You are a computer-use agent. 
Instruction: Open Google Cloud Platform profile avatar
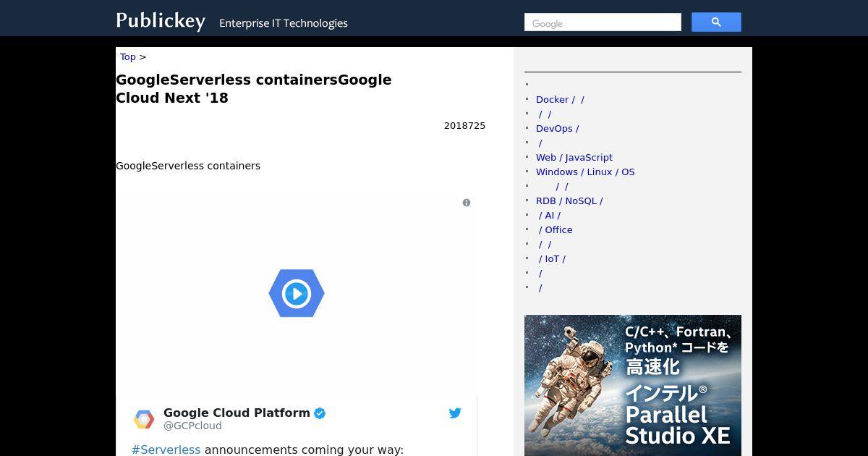pyautogui.click(x=144, y=419)
